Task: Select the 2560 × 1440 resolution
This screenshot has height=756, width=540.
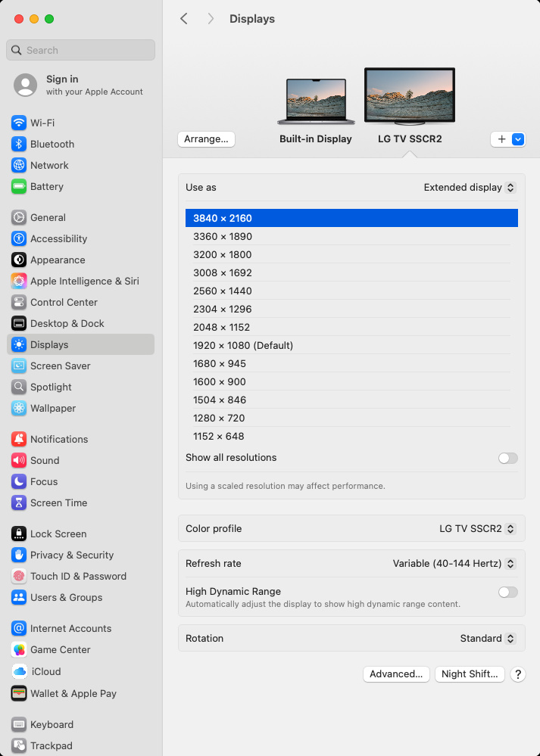Action: pos(223,291)
